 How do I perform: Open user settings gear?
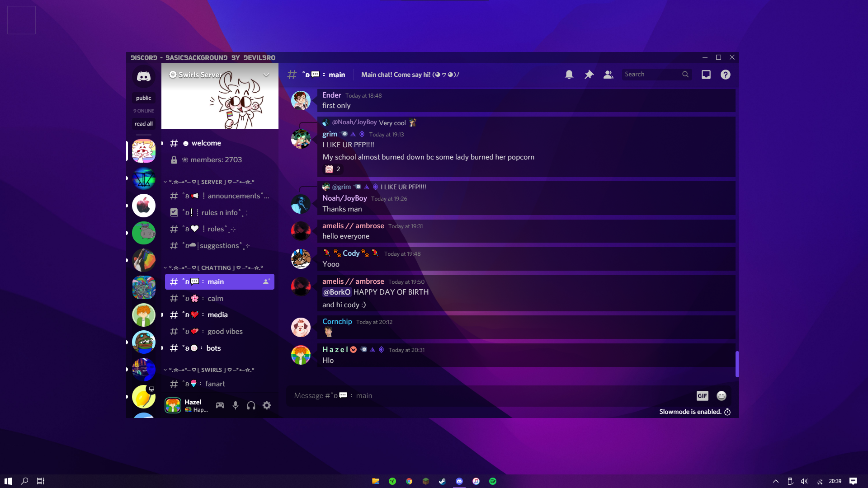pyautogui.click(x=267, y=405)
